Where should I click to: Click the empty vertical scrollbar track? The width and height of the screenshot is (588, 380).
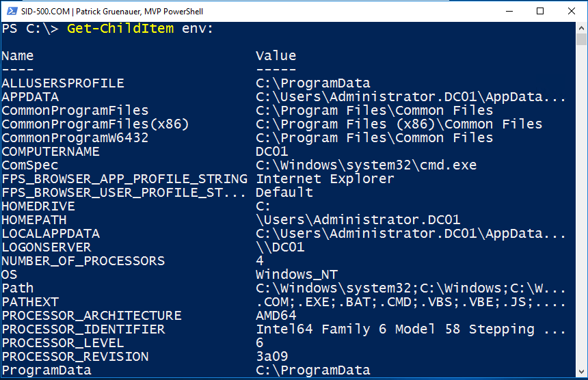[x=581, y=205]
